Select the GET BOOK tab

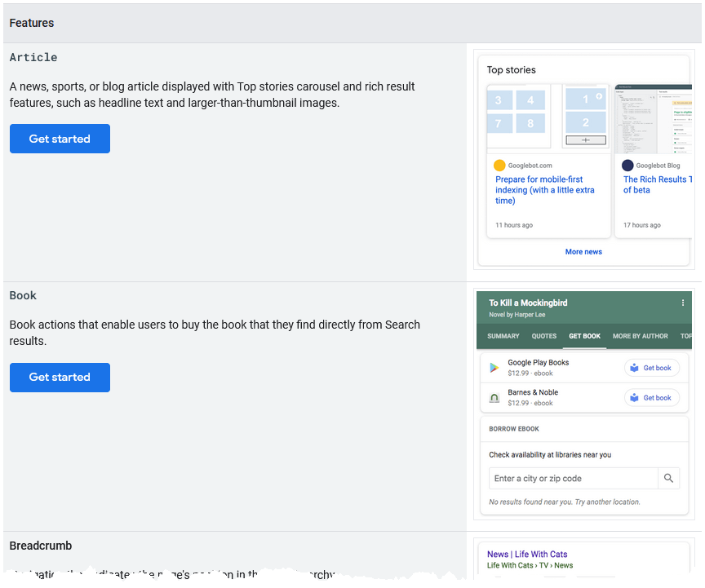coord(584,336)
